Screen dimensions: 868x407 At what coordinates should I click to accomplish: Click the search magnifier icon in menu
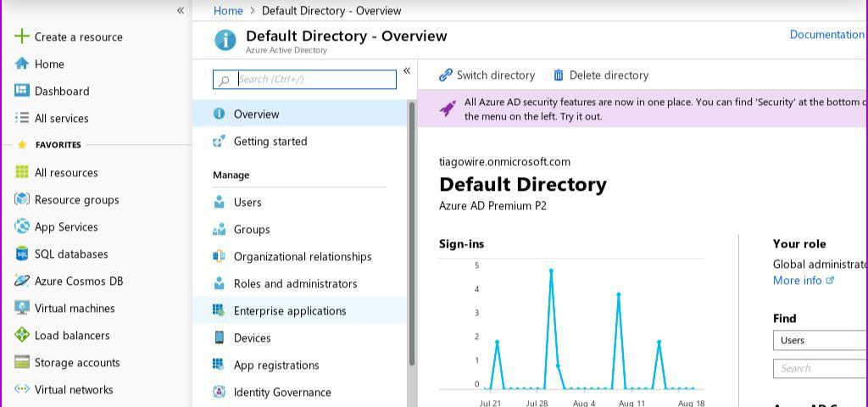click(x=224, y=81)
